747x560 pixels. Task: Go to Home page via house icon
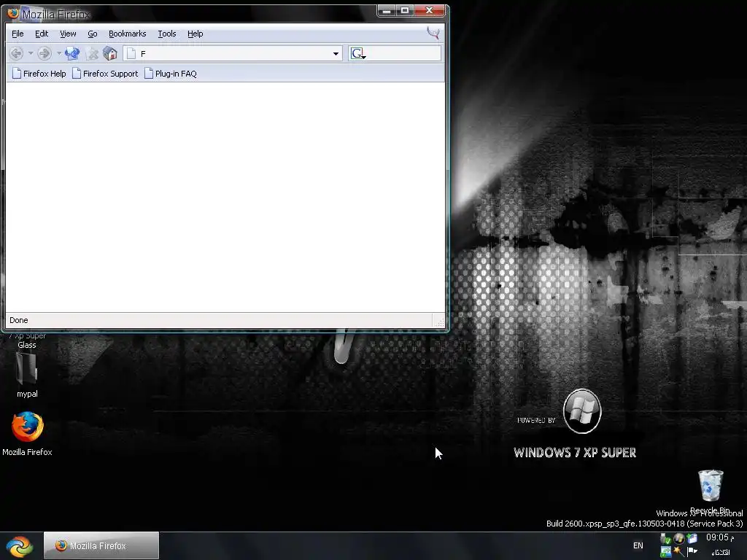110,53
